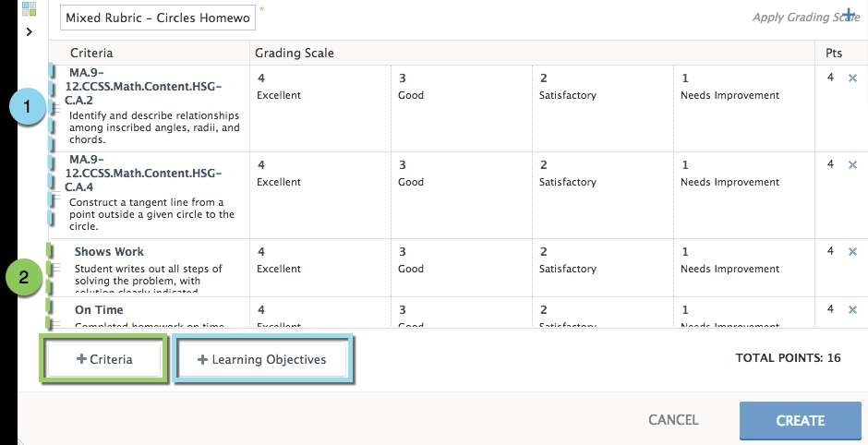Expand the left sidebar with chevron arrow
Image resolution: width=868 pixels, height=445 pixels.
click(x=30, y=31)
